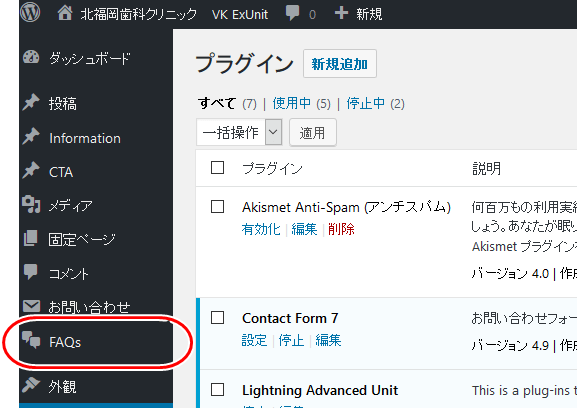Viewport: 577px width, 408px height.
Task: Open the site home icon
Action: pyautogui.click(x=65, y=13)
